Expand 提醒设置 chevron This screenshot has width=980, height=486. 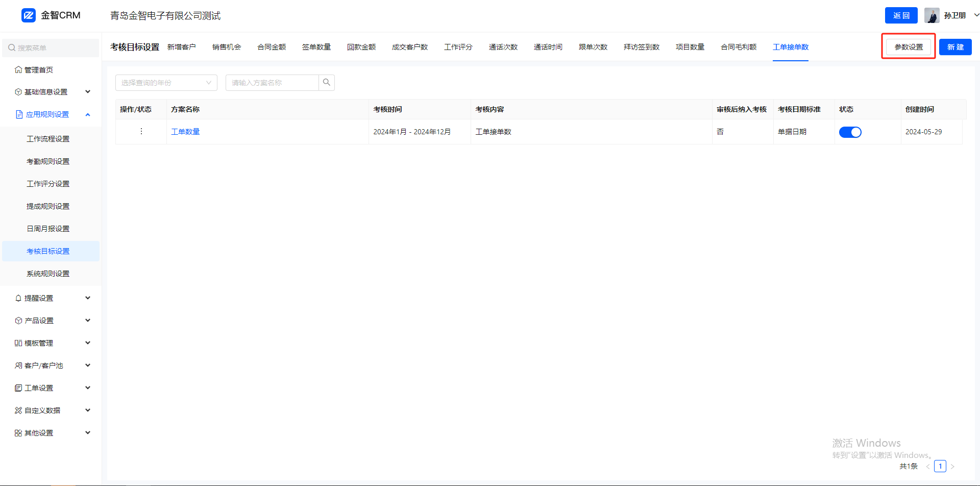(x=88, y=298)
